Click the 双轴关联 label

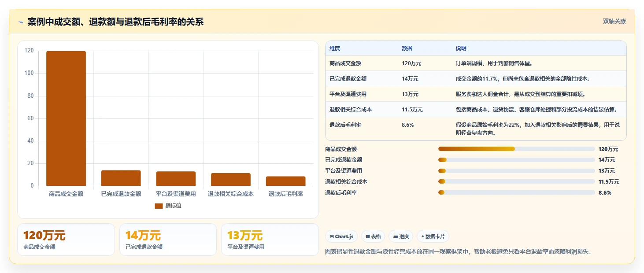[x=614, y=21]
